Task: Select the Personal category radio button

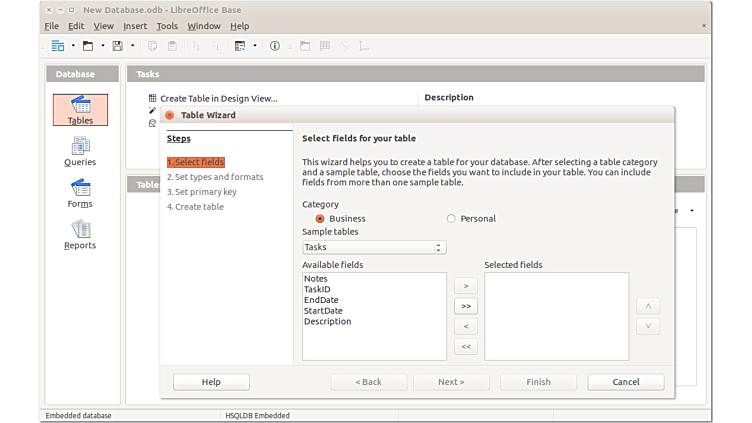Action: 451,219
